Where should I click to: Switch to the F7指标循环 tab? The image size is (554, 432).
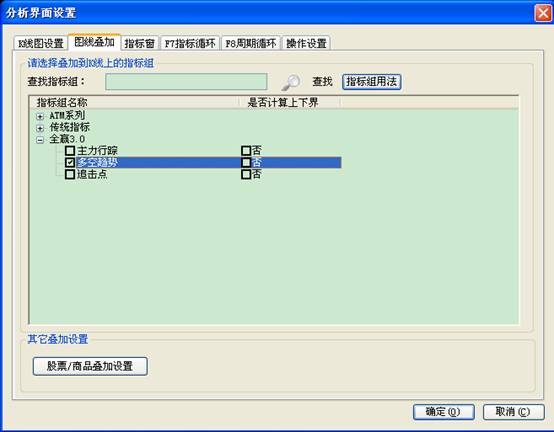[190, 43]
